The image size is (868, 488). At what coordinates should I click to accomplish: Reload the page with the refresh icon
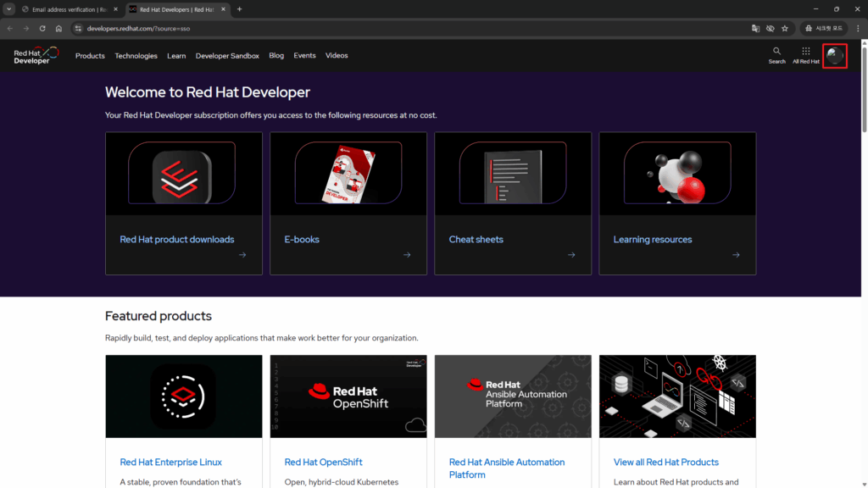pos(42,28)
